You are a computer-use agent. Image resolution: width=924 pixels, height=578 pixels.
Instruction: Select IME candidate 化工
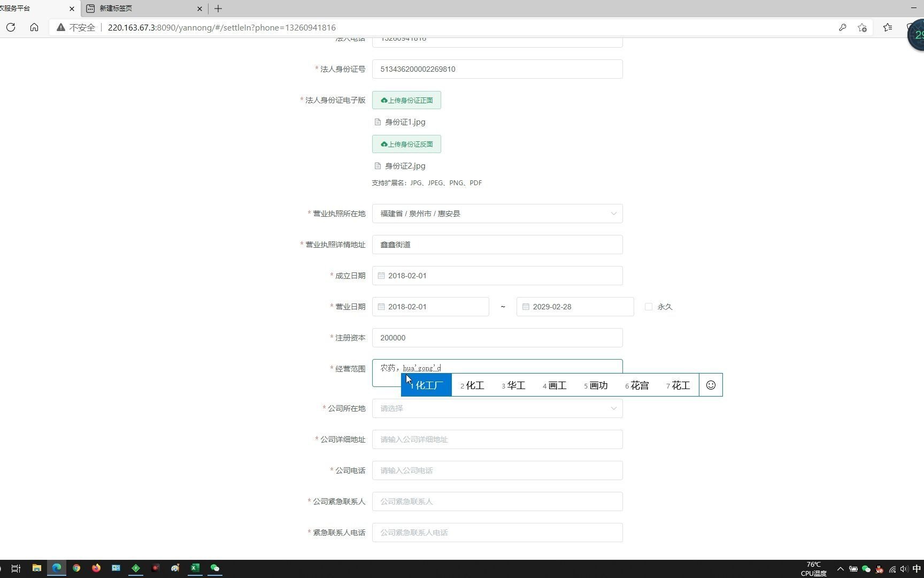click(472, 385)
